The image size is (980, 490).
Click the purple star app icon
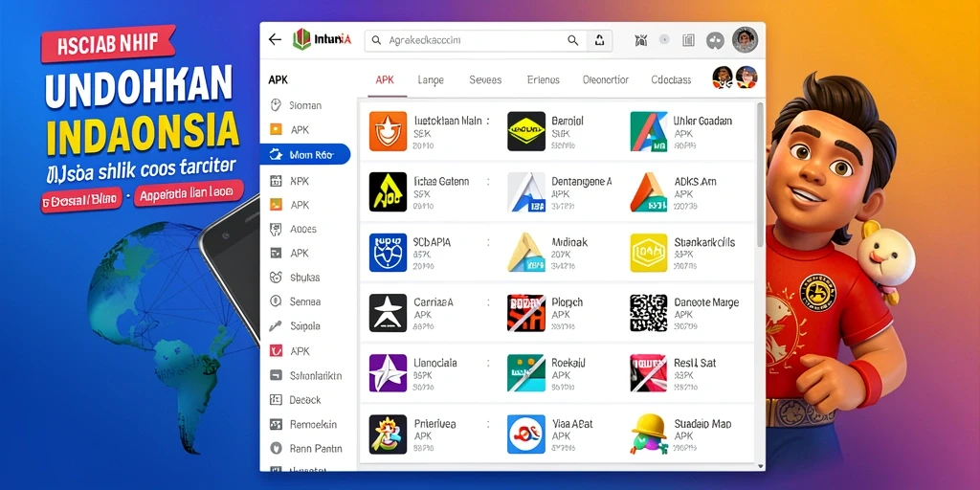[388, 373]
